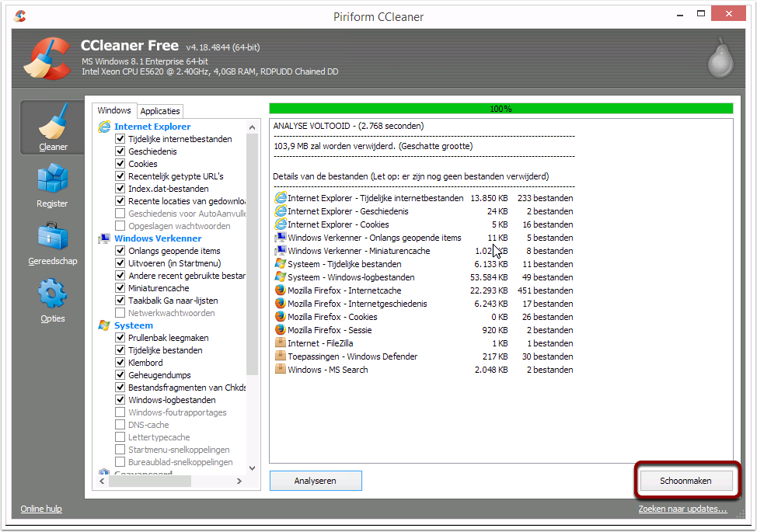Screen dimensions: 757x532
Task: Click the Systeem group flag icon
Action: 104,325
